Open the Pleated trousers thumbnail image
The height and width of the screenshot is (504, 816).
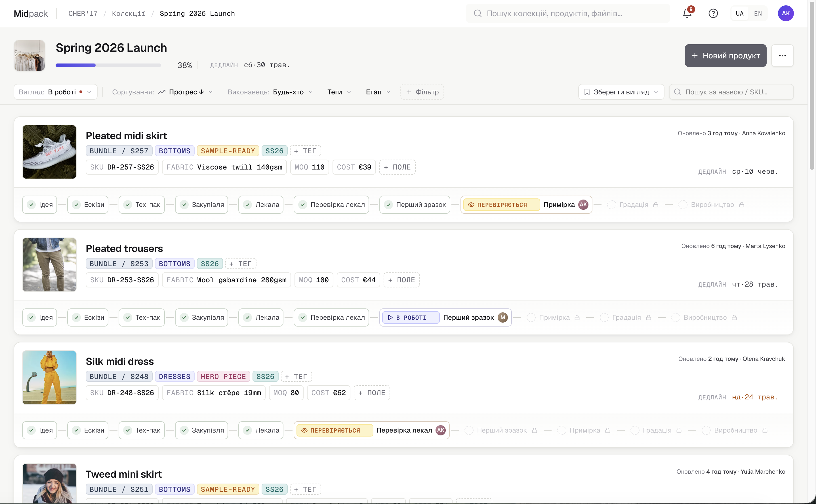tap(49, 265)
